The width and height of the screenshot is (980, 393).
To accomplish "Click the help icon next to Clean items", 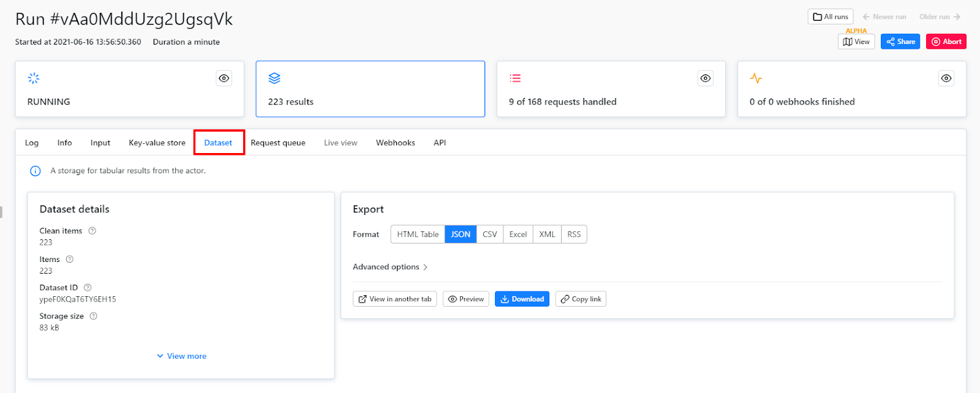I will click(x=92, y=231).
